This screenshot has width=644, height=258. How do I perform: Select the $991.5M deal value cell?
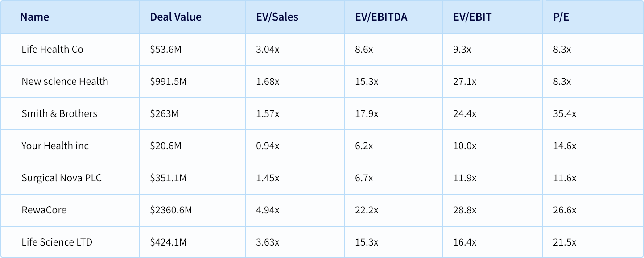[x=168, y=81]
